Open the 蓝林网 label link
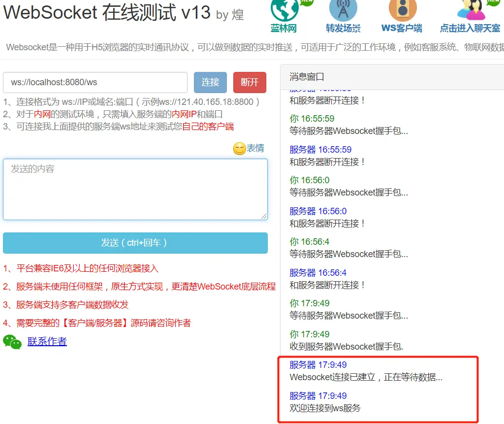The width and height of the screenshot is (504, 424). 283,28
